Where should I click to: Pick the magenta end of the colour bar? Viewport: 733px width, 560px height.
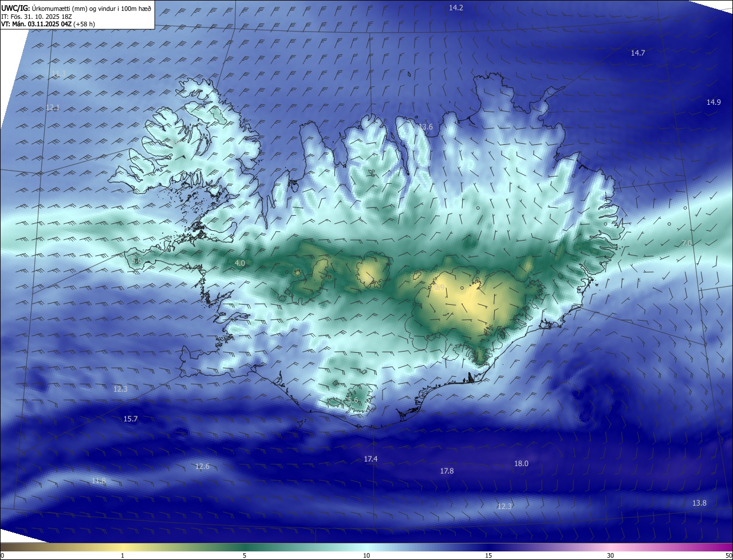(722, 547)
